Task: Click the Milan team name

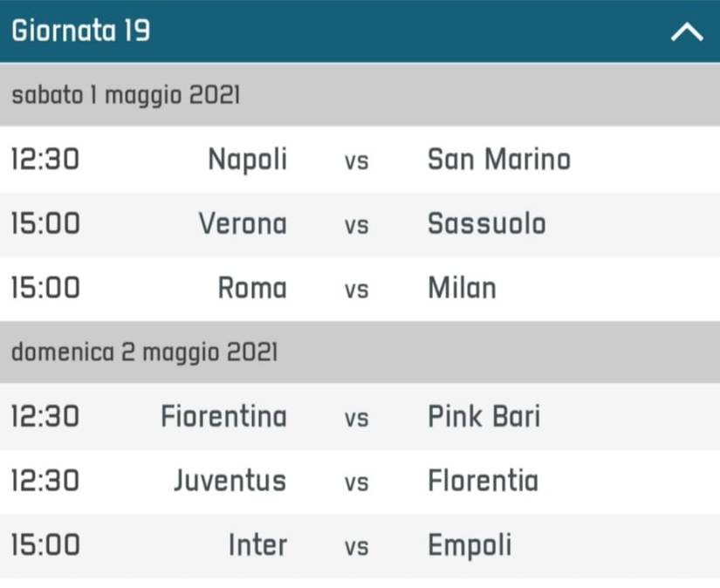Action: (462, 288)
